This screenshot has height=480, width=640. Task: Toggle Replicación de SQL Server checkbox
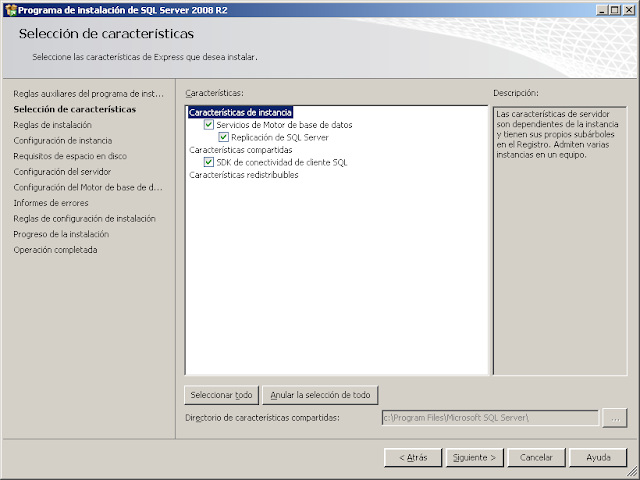tap(223, 137)
